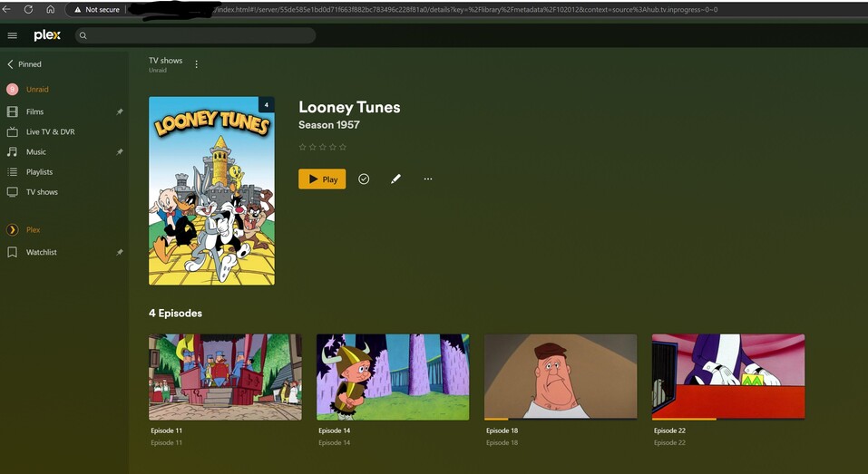Go back using browser back arrow
This screenshot has height=474, width=868.
click(x=6, y=9)
